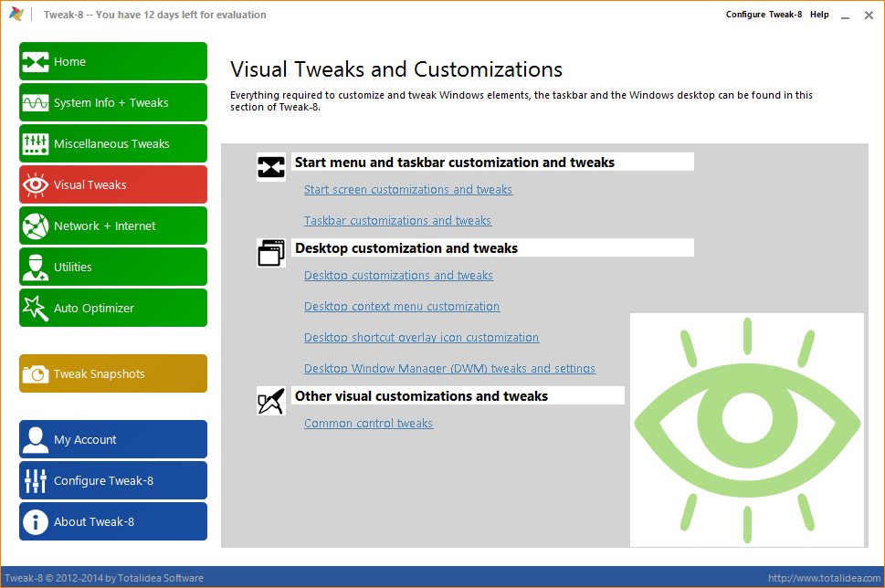The image size is (885, 588).
Task: Click the person icon on My Account
Action: point(35,439)
